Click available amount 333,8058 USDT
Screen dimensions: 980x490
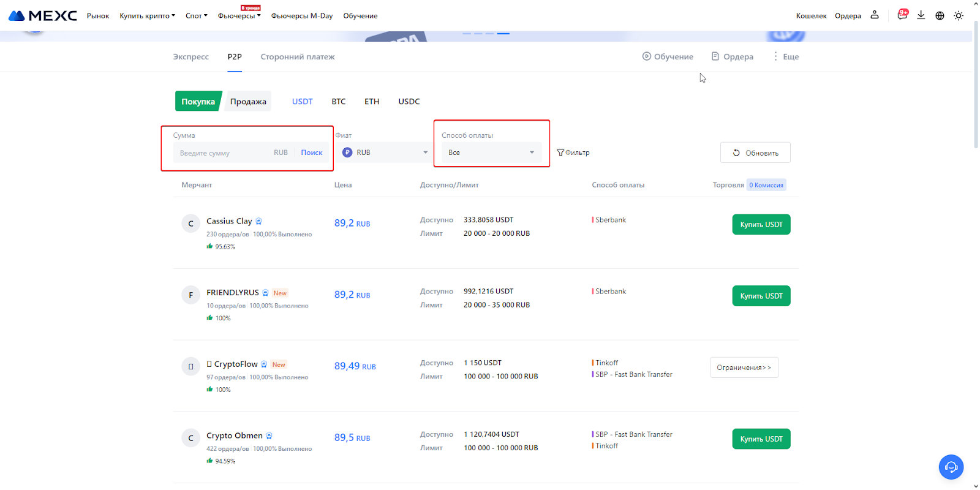click(x=488, y=220)
